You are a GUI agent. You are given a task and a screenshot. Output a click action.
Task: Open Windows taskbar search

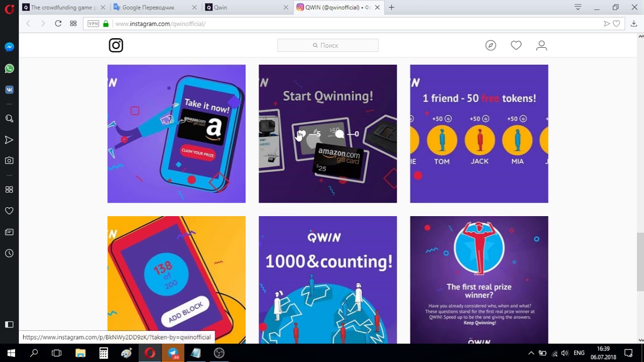[34, 353]
